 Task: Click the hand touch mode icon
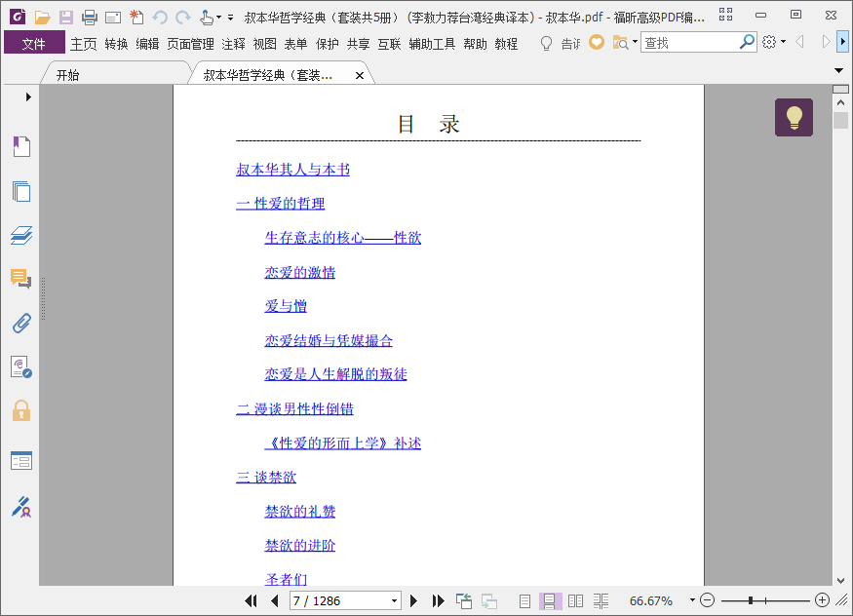[206, 18]
